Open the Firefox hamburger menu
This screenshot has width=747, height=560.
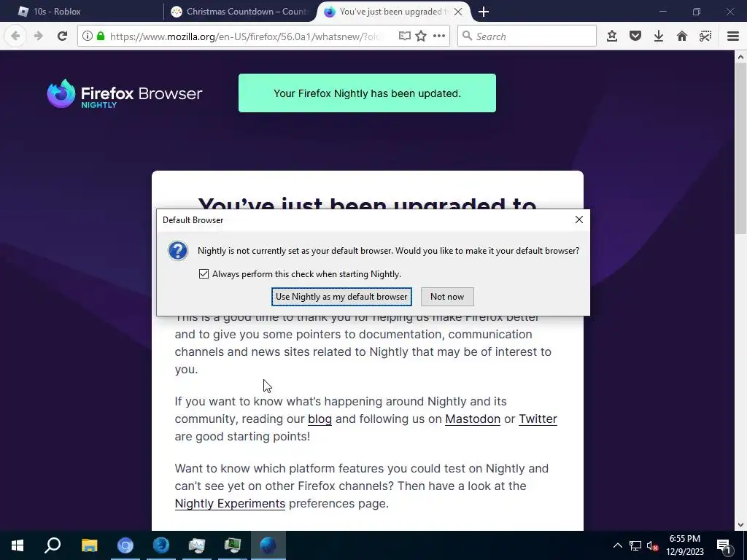[x=732, y=36]
